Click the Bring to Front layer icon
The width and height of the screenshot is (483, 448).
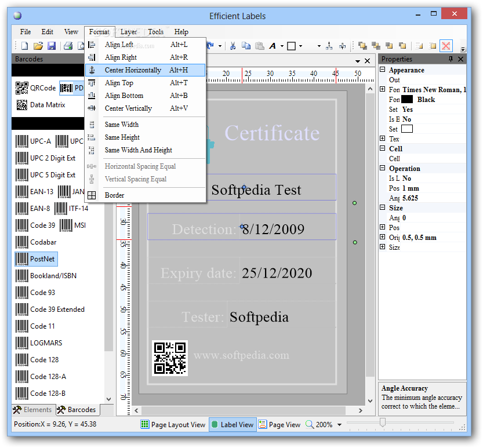coord(362,46)
